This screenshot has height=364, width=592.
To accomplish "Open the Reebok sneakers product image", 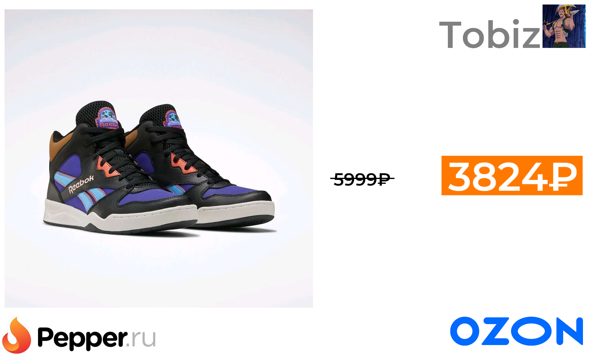I will (x=159, y=158).
